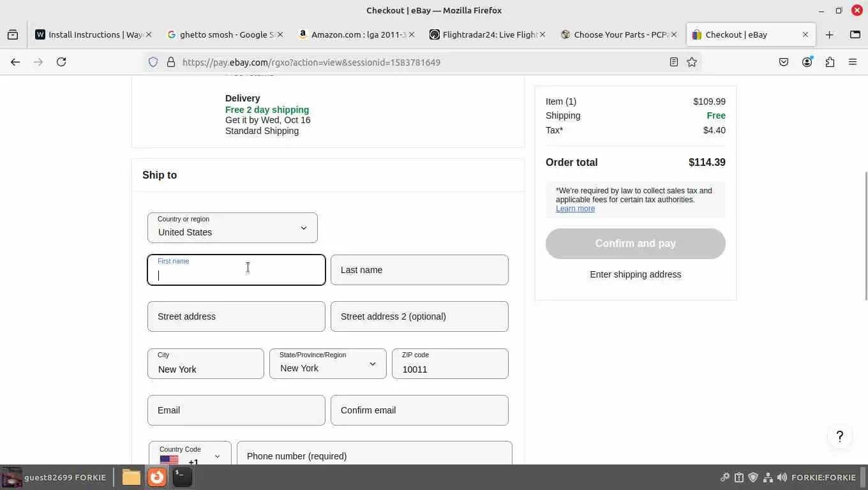Viewport: 868px width, 490px height.
Task: Expand the Country or region dropdown
Action: click(x=232, y=228)
